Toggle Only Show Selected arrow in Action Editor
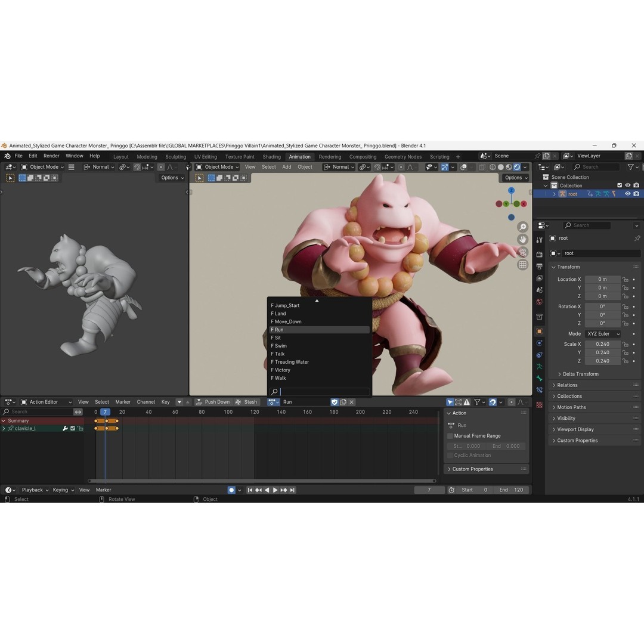 pos(450,402)
